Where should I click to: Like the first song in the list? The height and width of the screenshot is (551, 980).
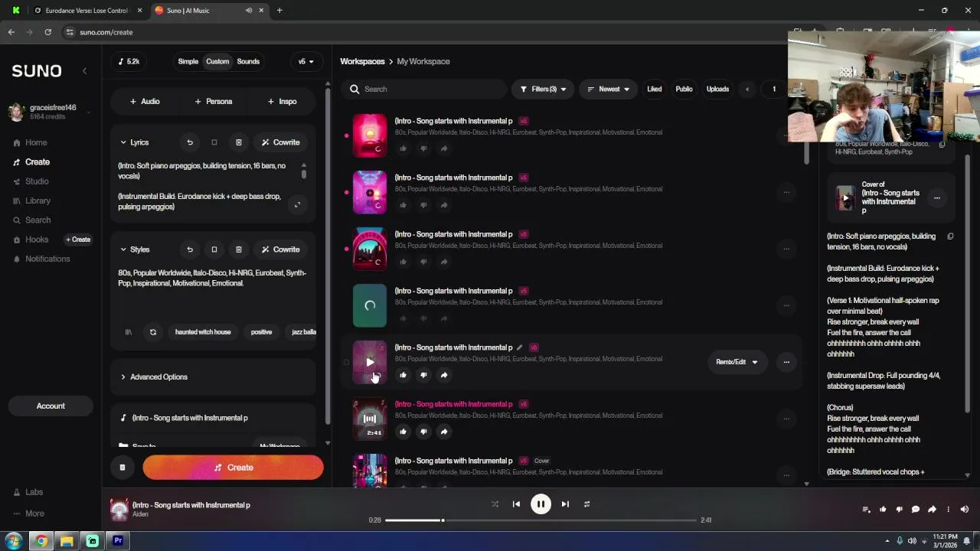(x=403, y=148)
